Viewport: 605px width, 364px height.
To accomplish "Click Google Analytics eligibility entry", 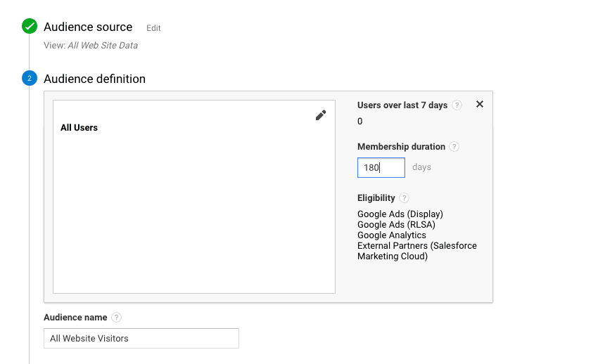I will pyautogui.click(x=391, y=235).
